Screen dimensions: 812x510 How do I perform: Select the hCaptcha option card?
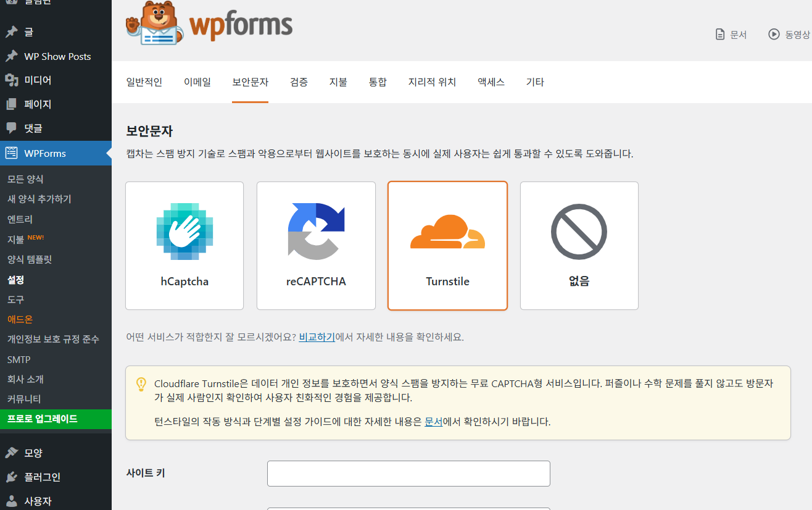pyautogui.click(x=184, y=246)
